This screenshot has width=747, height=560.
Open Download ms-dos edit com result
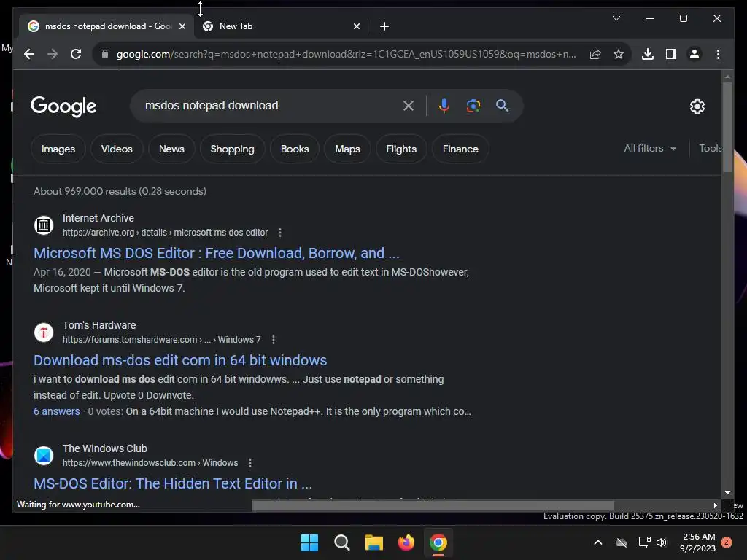coord(180,360)
